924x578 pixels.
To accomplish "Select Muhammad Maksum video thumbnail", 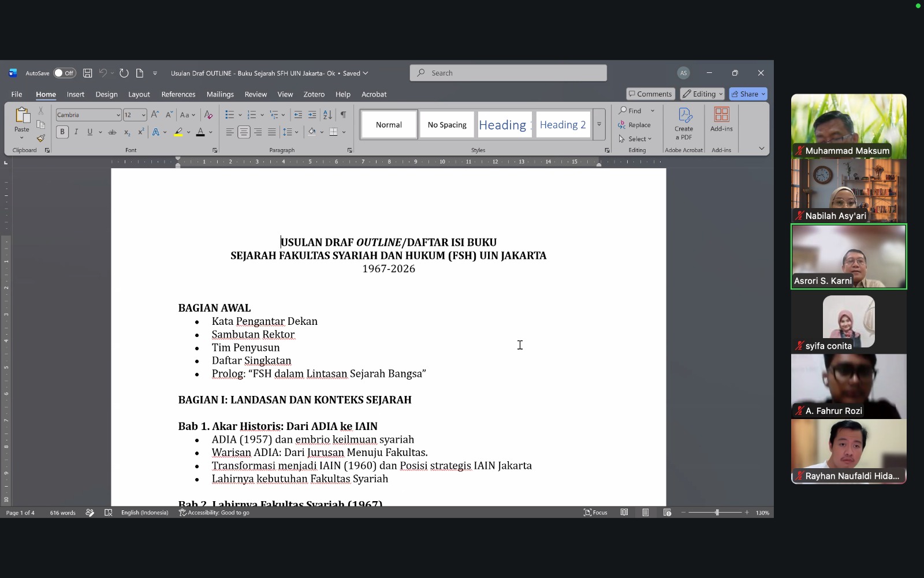I will coord(848,126).
